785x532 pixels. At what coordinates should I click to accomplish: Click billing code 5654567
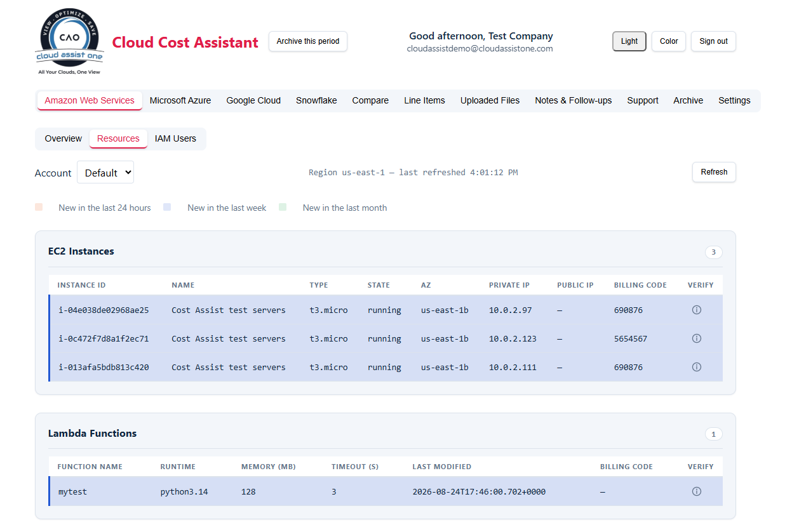click(631, 339)
